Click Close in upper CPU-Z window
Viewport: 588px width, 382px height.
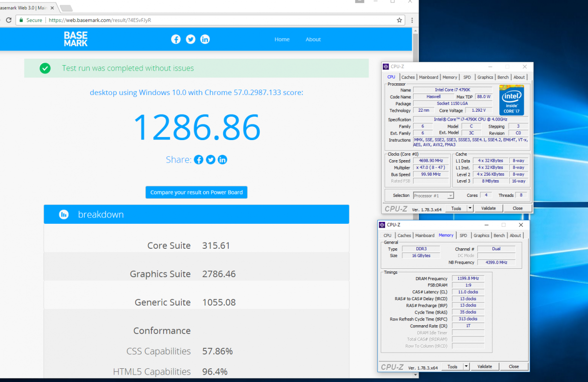[x=517, y=208]
